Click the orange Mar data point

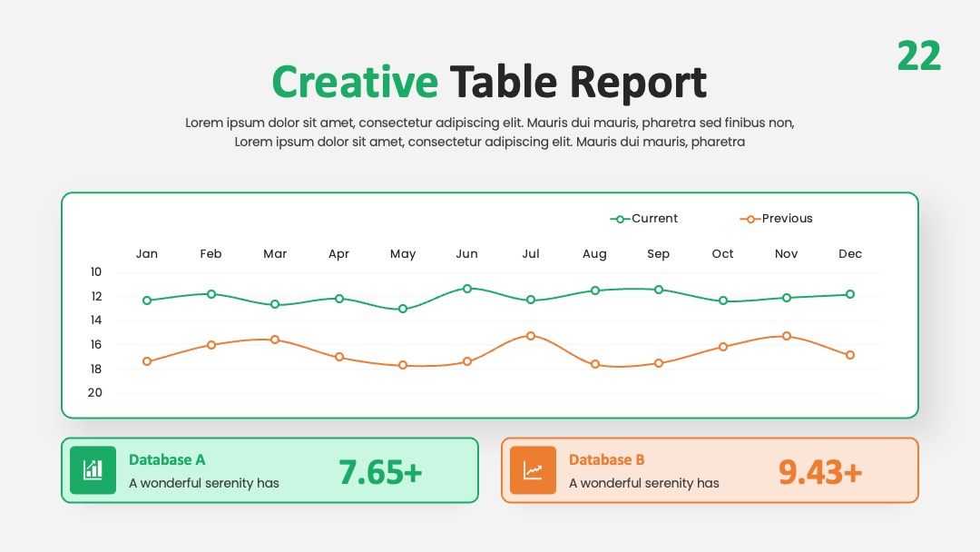coord(275,340)
